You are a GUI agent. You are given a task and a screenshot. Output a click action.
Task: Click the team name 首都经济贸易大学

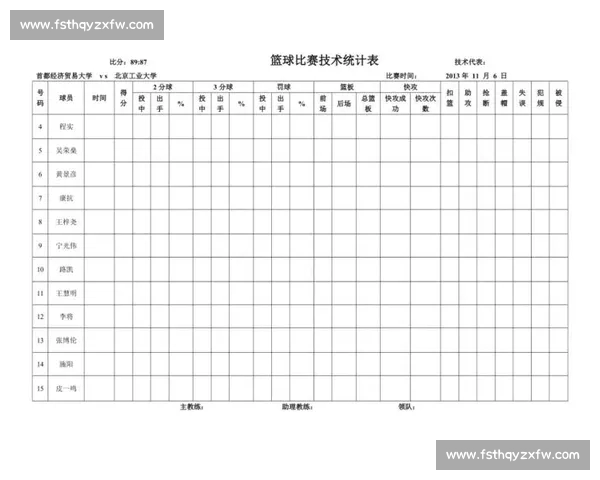tap(64, 76)
